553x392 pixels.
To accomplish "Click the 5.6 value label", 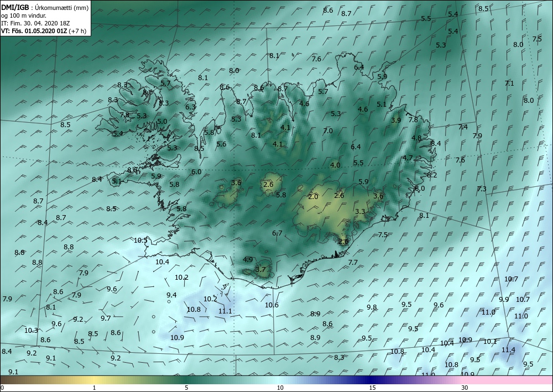I will pyautogui.click(x=222, y=144).
